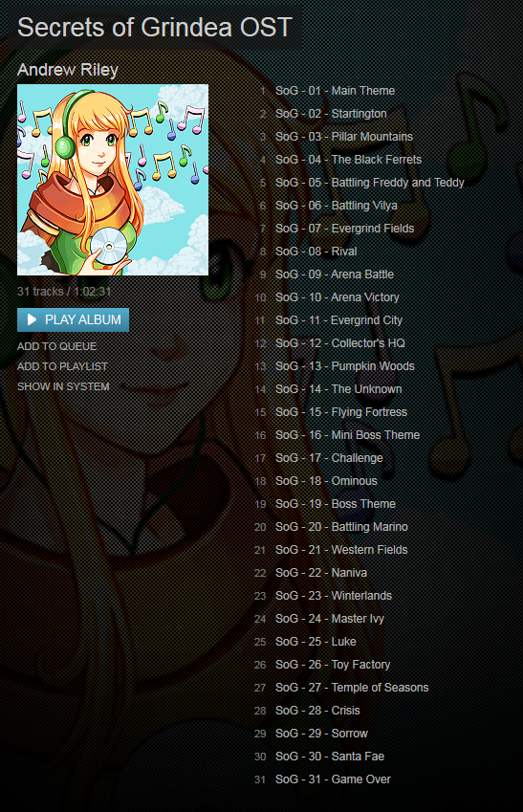Play SoG - 31 - Game Over
Viewport: 523px width, 812px height.
[333, 779]
